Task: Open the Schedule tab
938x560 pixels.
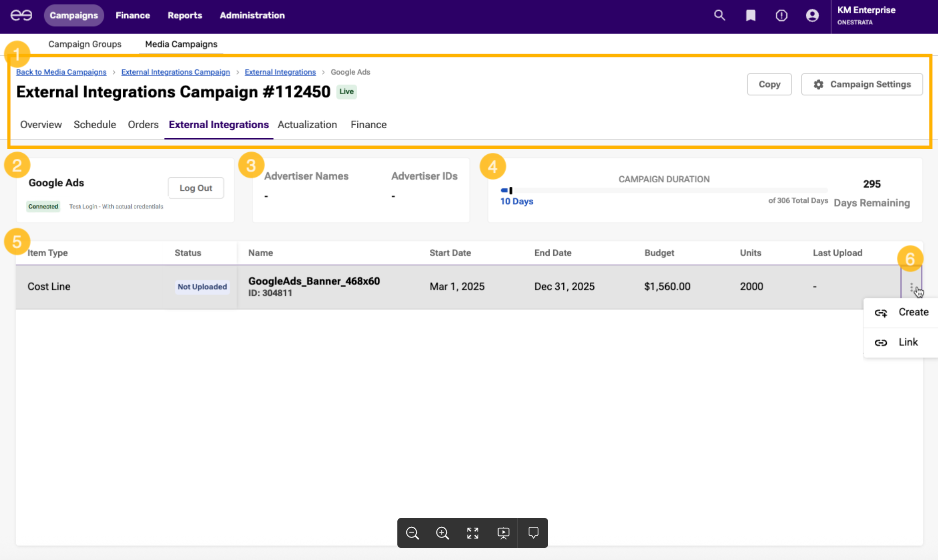Action: point(95,125)
